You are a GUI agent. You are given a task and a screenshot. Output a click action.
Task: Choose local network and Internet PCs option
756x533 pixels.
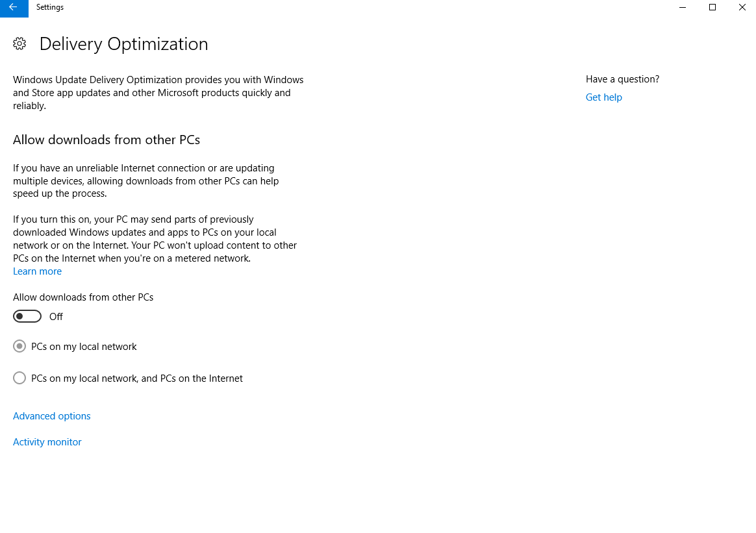point(19,378)
